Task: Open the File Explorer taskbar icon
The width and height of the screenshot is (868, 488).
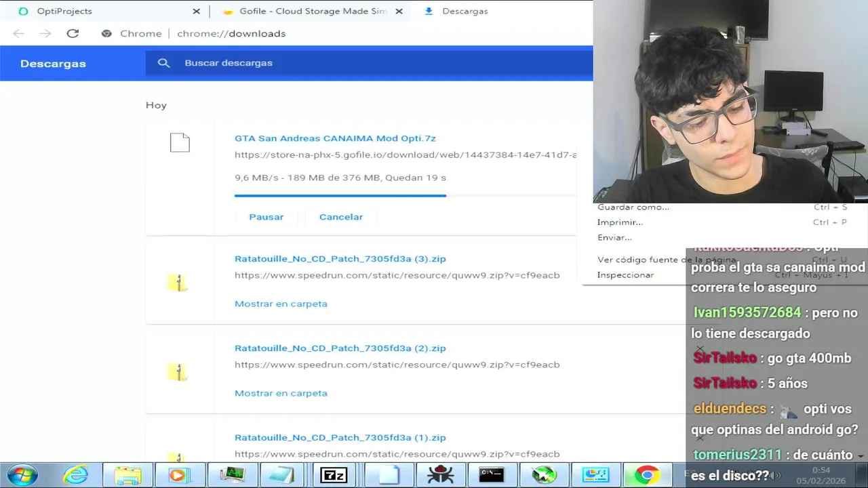Action: [x=127, y=475]
